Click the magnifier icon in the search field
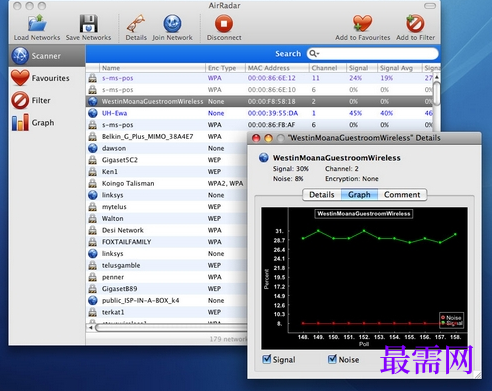Screen dimensions: 492x391 tap(313, 54)
